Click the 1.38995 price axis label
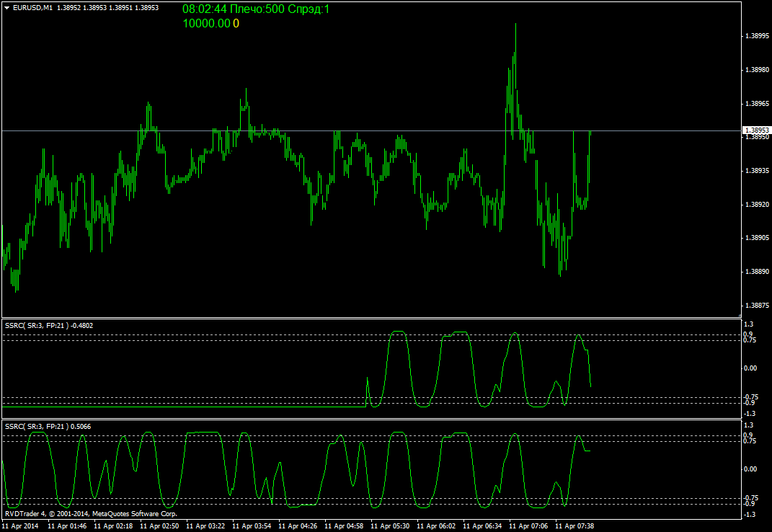Viewport: 772px width, 532px height. pyautogui.click(x=757, y=36)
